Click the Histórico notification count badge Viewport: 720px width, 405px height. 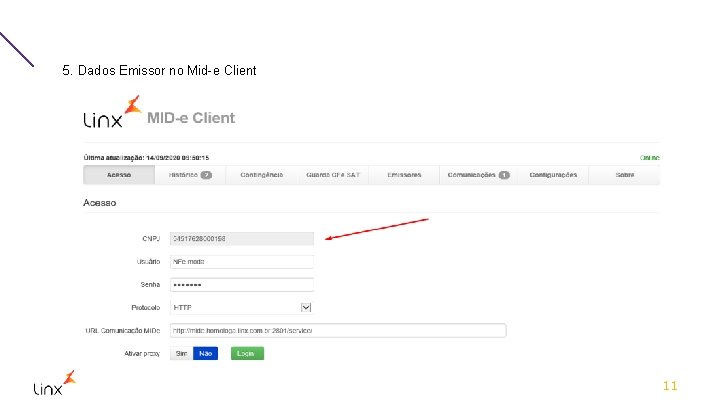coord(206,175)
